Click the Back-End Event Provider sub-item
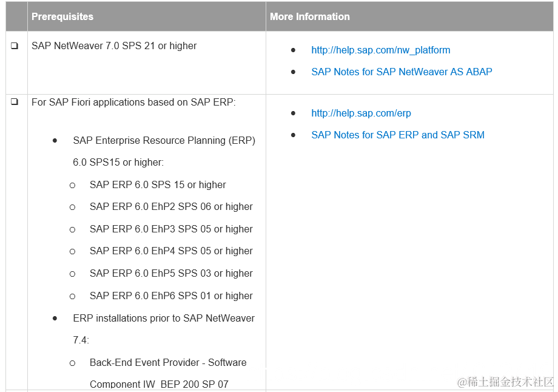Viewport: 558px width, 392px height. click(x=167, y=363)
